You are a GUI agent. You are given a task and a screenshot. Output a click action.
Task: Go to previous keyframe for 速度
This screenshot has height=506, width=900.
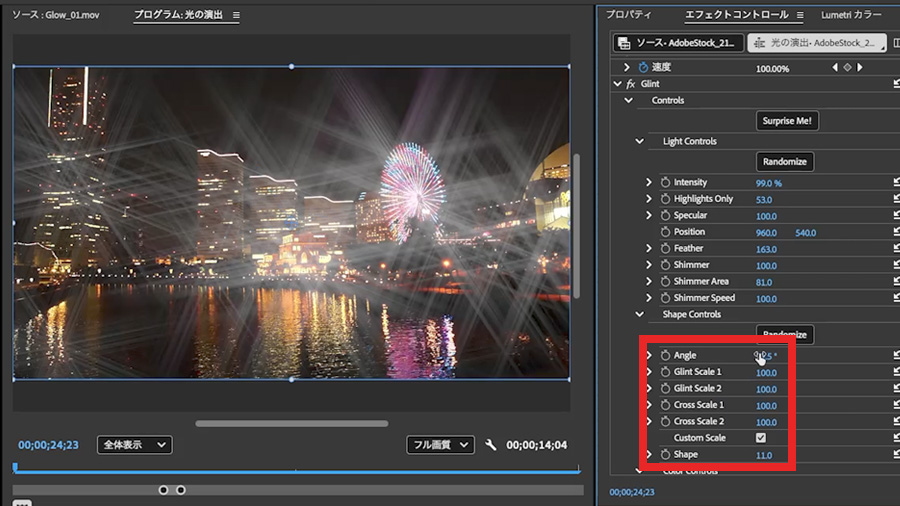click(835, 67)
